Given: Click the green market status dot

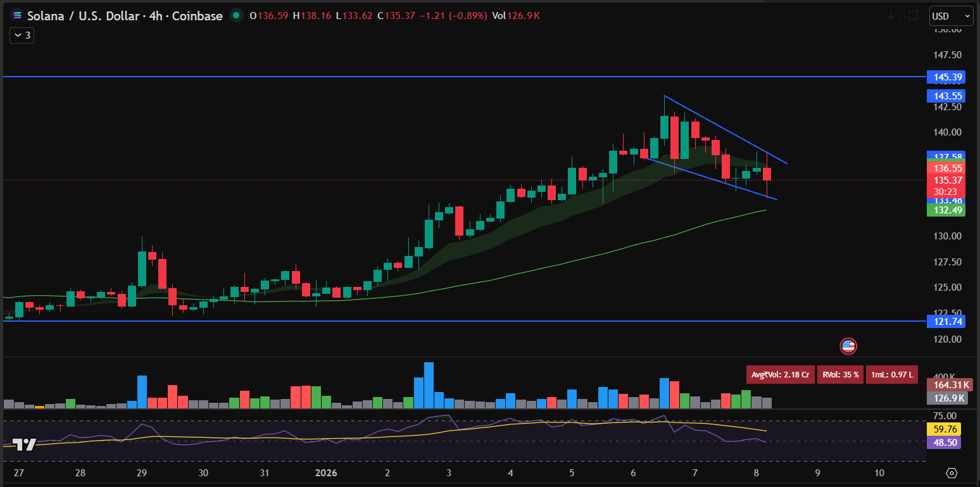Looking at the screenshot, I should [x=236, y=16].
